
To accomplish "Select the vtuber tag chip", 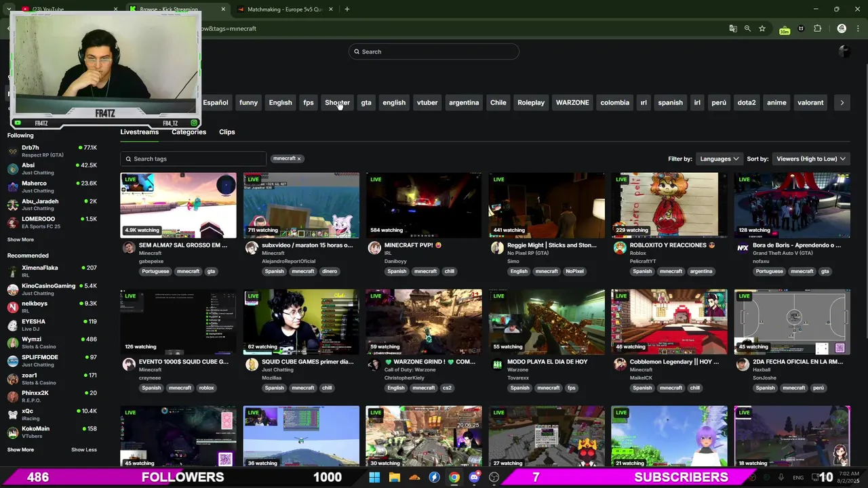I will coord(427,102).
